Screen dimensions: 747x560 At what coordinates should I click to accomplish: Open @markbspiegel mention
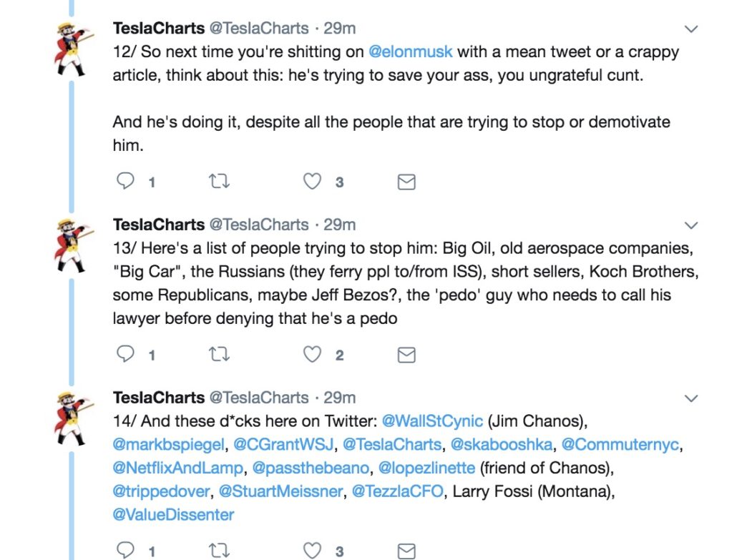[x=169, y=445]
